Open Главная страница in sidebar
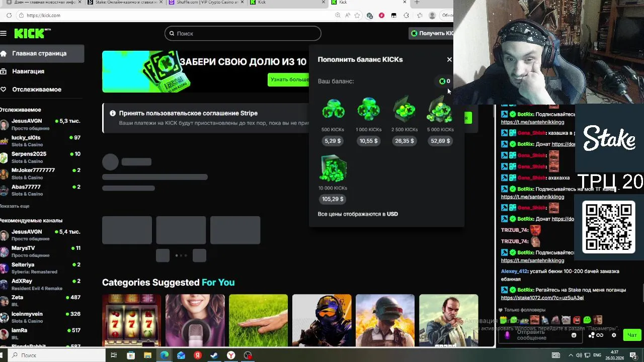Screen dimensions: 644x362 (x=42, y=53)
